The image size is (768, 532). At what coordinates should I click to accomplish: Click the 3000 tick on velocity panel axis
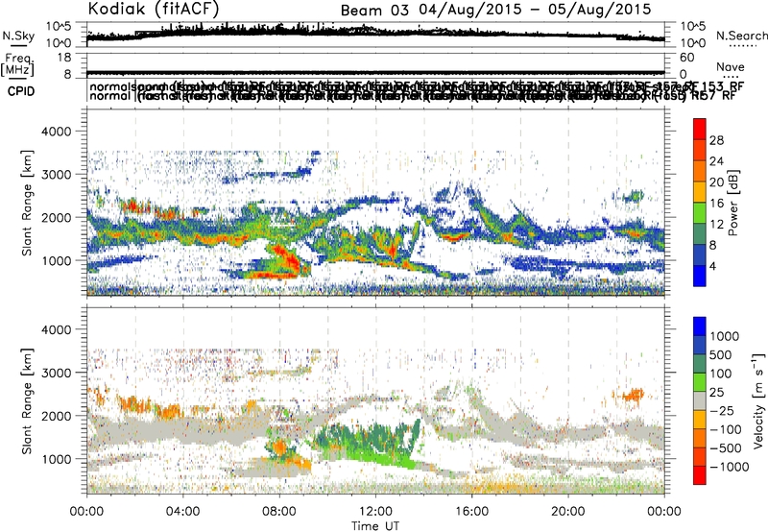59,373
